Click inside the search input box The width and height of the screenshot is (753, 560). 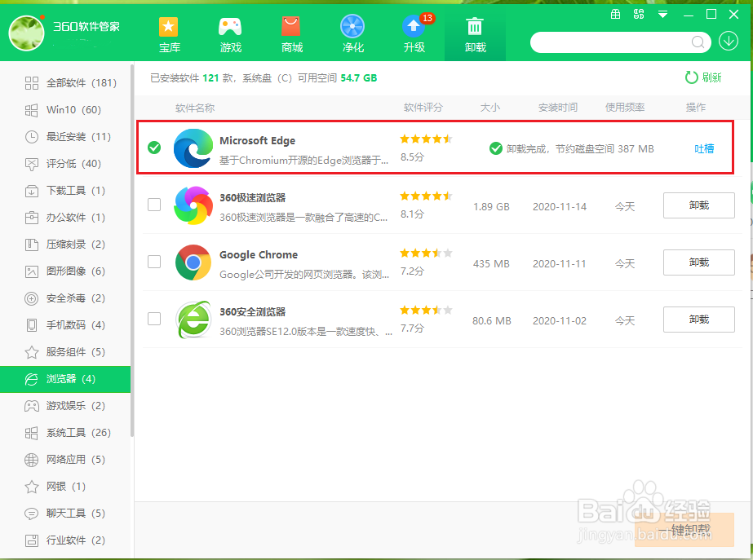click(613, 42)
